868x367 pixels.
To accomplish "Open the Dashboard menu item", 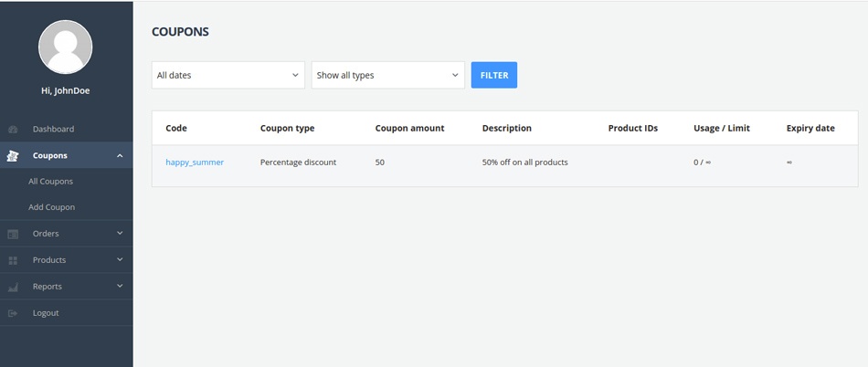I will click(x=53, y=129).
